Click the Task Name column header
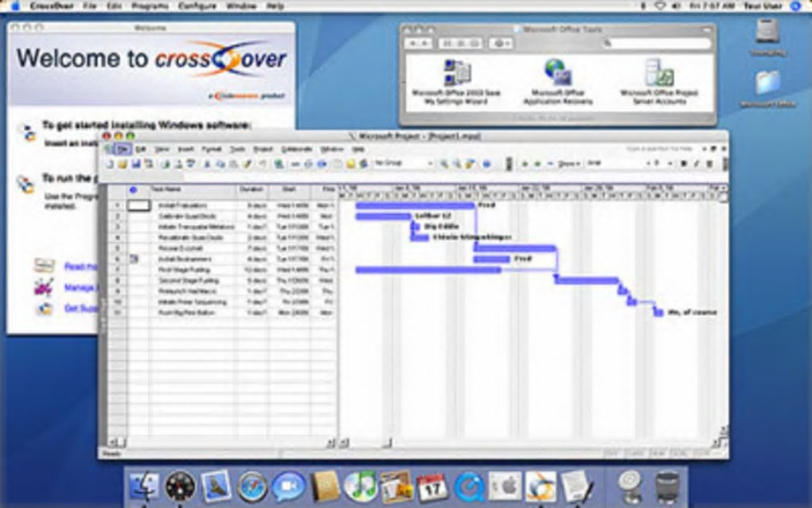This screenshot has width=812, height=508. 193,190
